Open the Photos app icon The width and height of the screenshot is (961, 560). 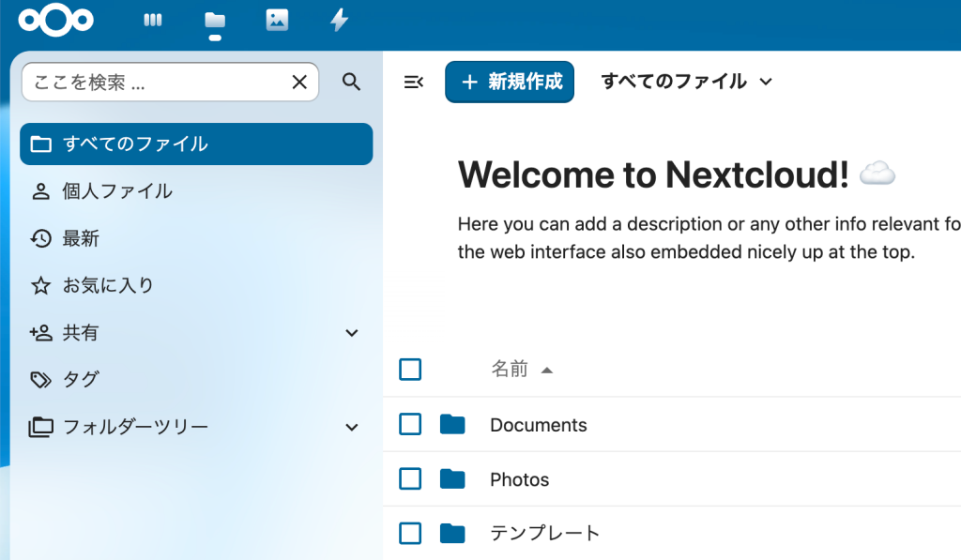pos(277,20)
